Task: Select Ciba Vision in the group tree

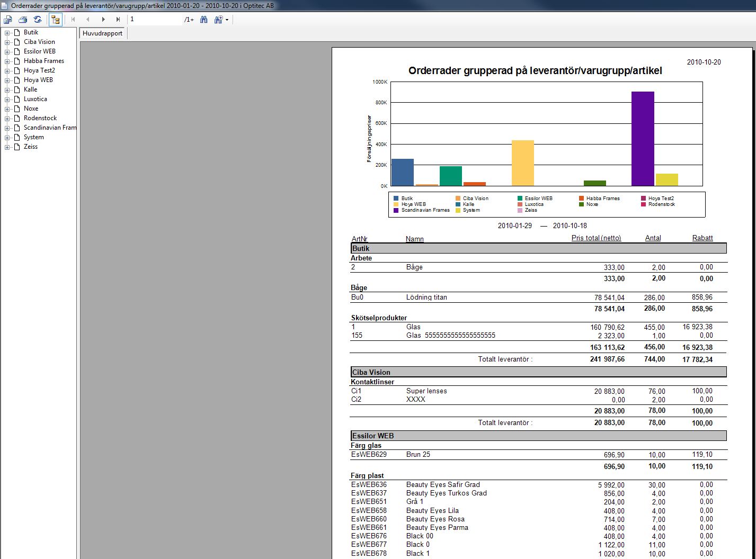Action: (39, 42)
